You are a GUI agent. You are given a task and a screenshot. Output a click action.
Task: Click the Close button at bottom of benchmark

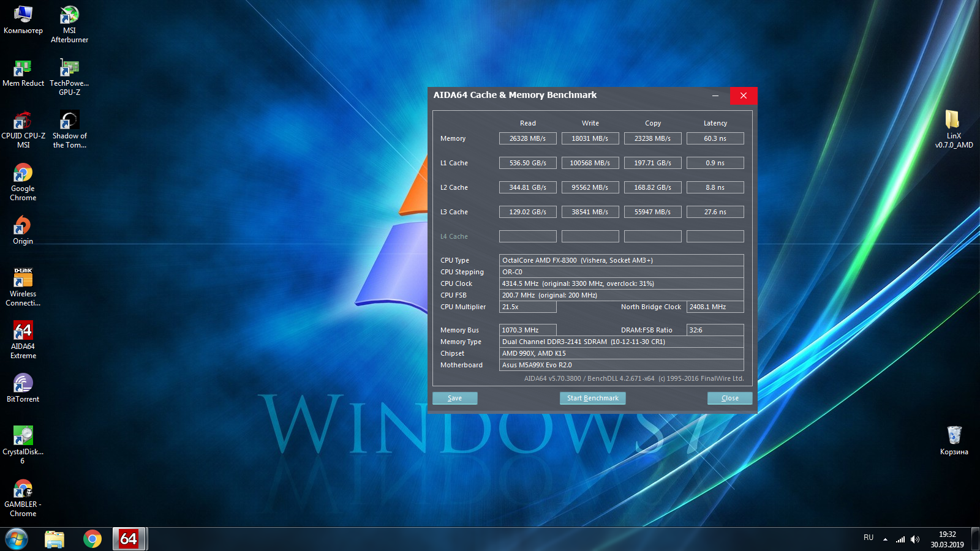[730, 398]
